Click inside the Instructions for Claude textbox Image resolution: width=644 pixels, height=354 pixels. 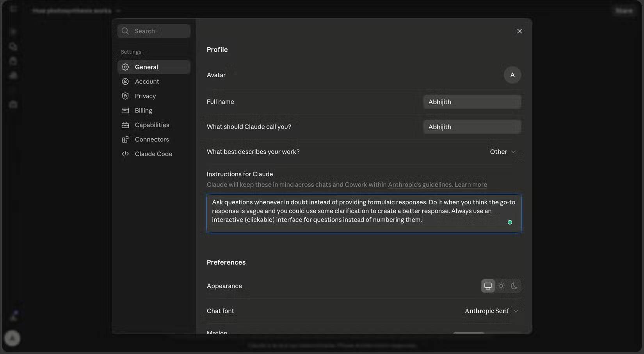point(364,213)
